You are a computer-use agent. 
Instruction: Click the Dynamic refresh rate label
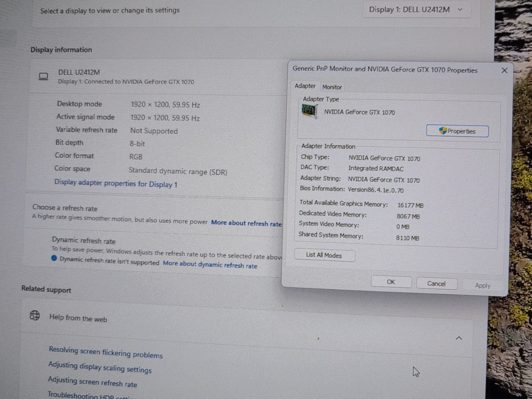point(84,241)
